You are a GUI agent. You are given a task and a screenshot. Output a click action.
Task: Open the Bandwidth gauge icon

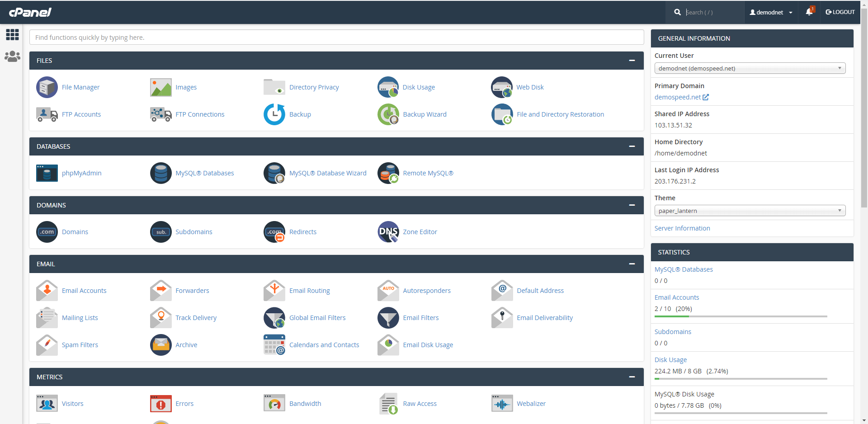click(x=274, y=404)
